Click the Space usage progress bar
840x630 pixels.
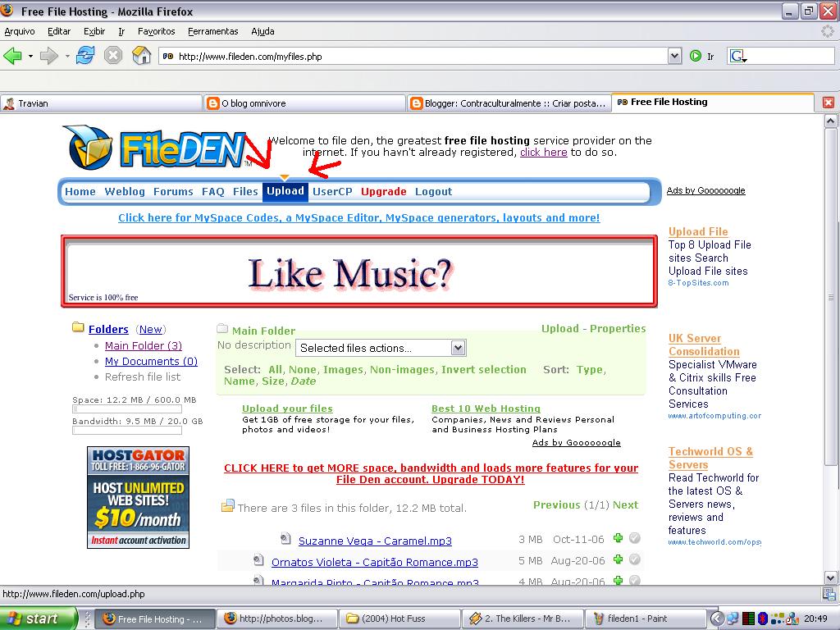coord(127,409)
